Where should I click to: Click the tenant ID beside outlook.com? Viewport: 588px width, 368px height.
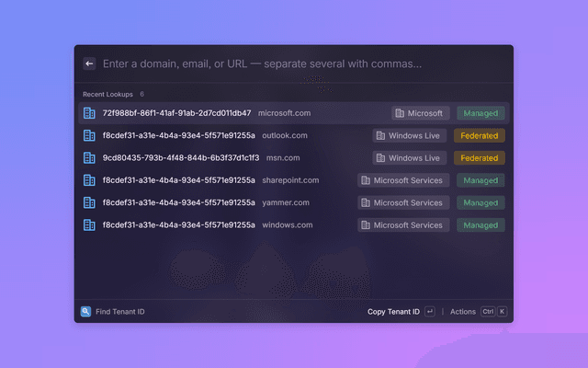coord(179,135)
